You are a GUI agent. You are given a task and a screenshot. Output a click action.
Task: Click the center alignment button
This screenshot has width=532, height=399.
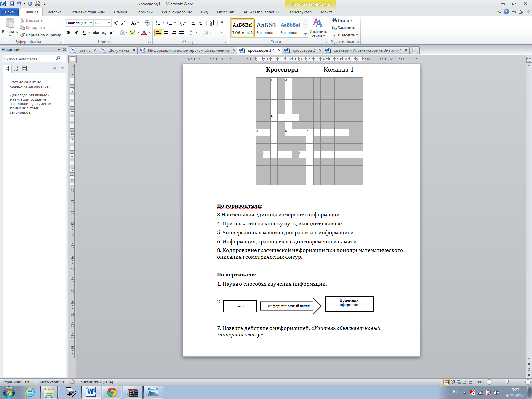tap(166, 33)
